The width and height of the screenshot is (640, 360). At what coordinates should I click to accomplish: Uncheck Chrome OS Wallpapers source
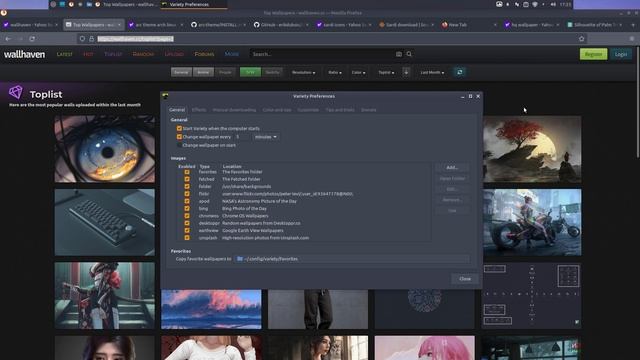(187, 216)
